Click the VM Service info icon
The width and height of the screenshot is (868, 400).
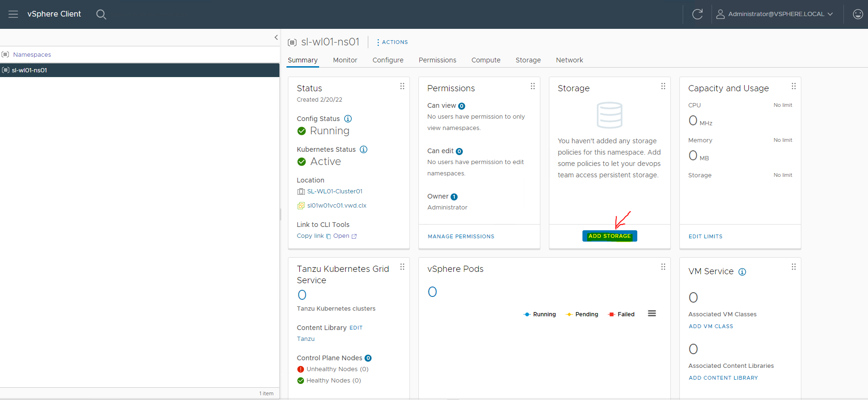click(742, 272)
